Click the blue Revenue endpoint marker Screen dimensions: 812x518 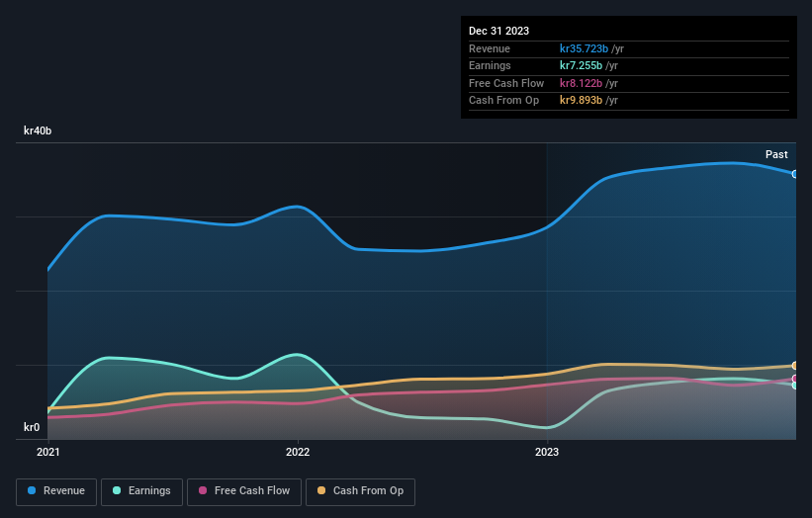point(795,174)
